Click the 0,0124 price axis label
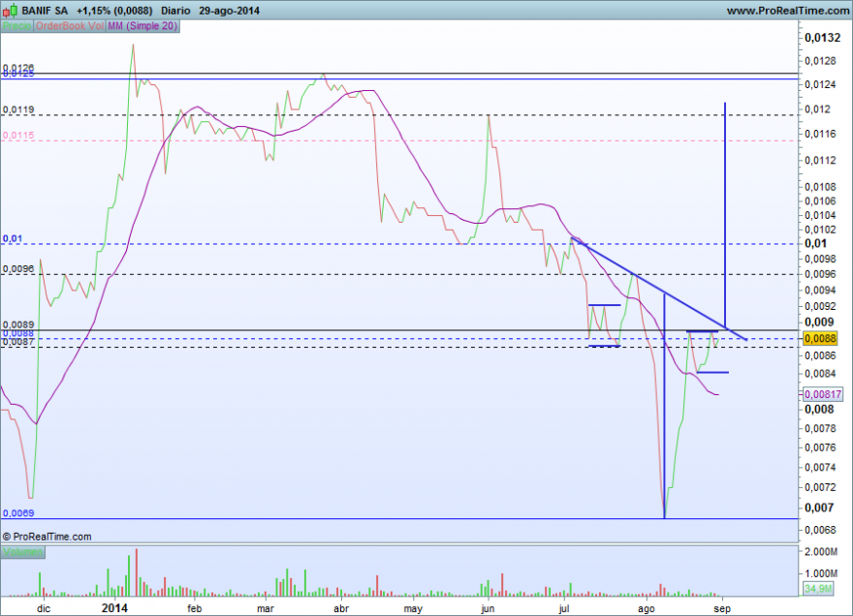This screenshot has width=853, height=616. (x=820, y=84)
